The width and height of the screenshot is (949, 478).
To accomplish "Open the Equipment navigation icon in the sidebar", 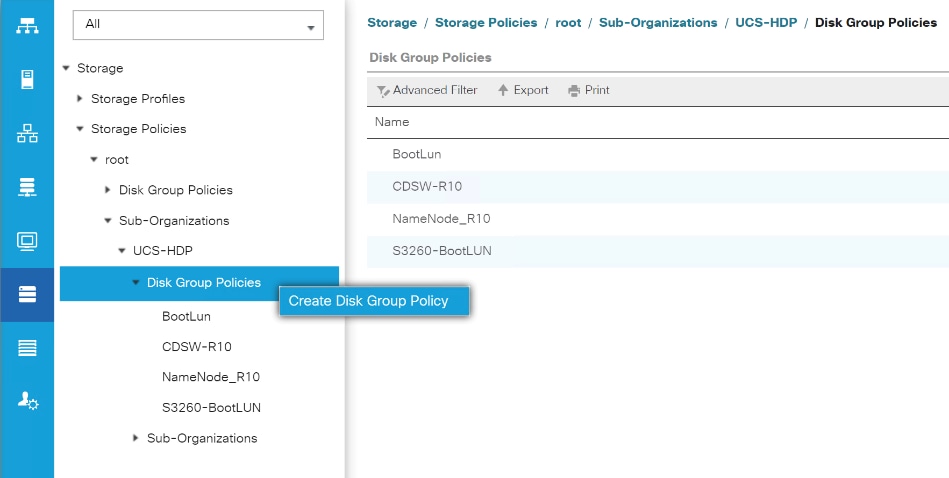I will (27, 25).
